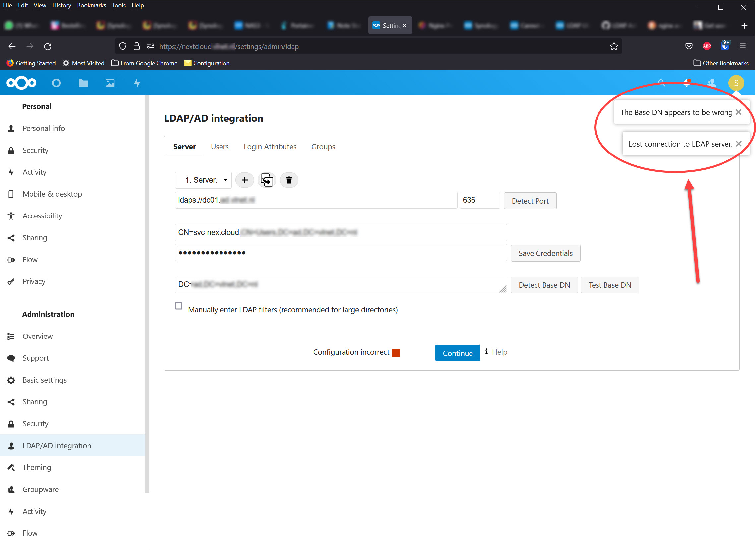756x553 pixels.
Task: Click the Test Base DN button
Action: tap(610, 285)
